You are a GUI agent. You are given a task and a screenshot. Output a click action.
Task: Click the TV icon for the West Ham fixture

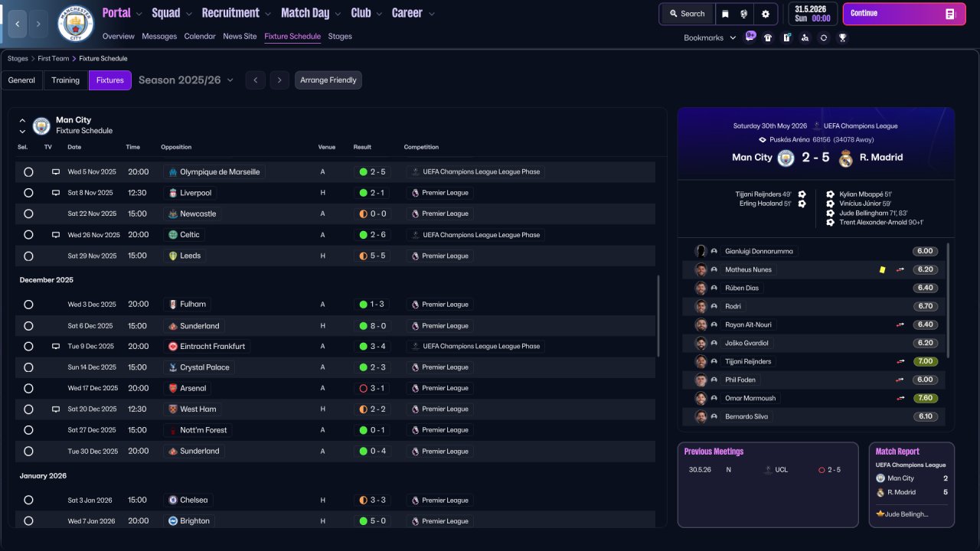click(56, 409)
